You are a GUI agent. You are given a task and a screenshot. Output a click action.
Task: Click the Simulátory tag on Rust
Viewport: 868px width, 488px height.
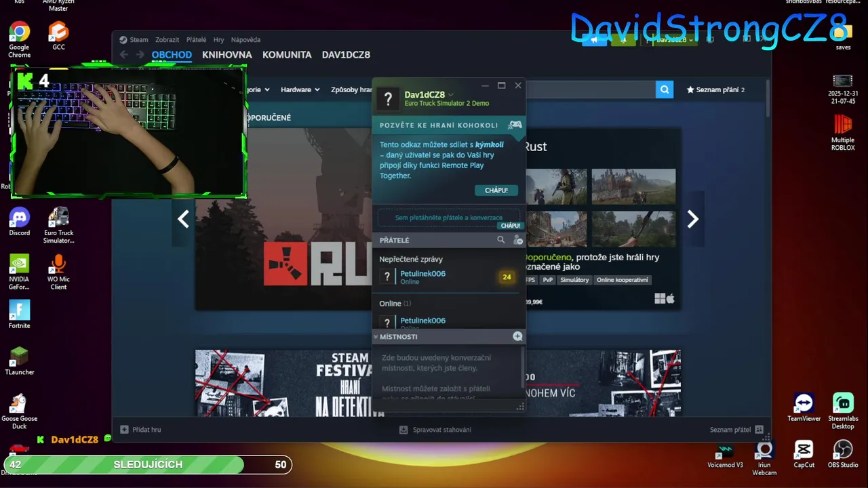[x=574, y=280]
